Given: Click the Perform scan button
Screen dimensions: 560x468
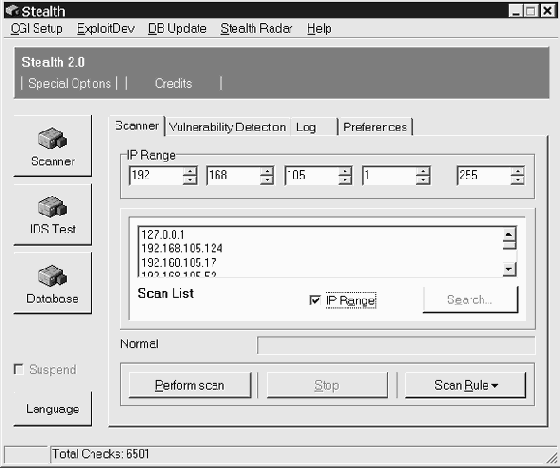Looking at the screenshot, I should [x=190, y=385].
